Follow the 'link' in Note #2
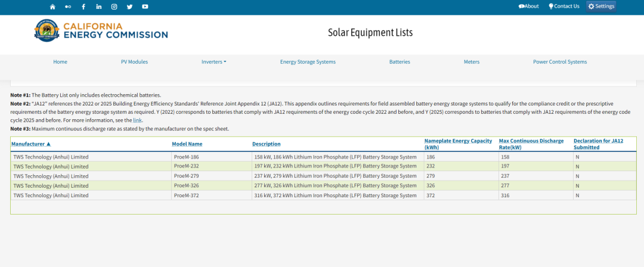The height and width of the screenshot is (267, 644). click(x=137, y=120)
